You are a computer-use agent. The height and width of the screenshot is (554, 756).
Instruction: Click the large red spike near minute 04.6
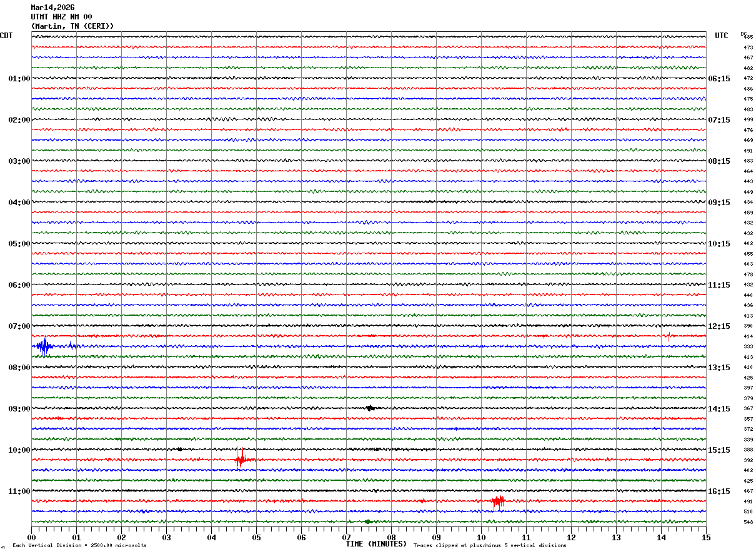(241, 460)
